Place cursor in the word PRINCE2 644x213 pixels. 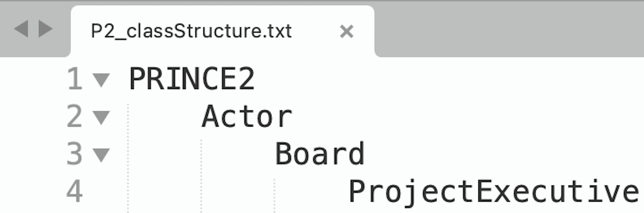point(192,79)
